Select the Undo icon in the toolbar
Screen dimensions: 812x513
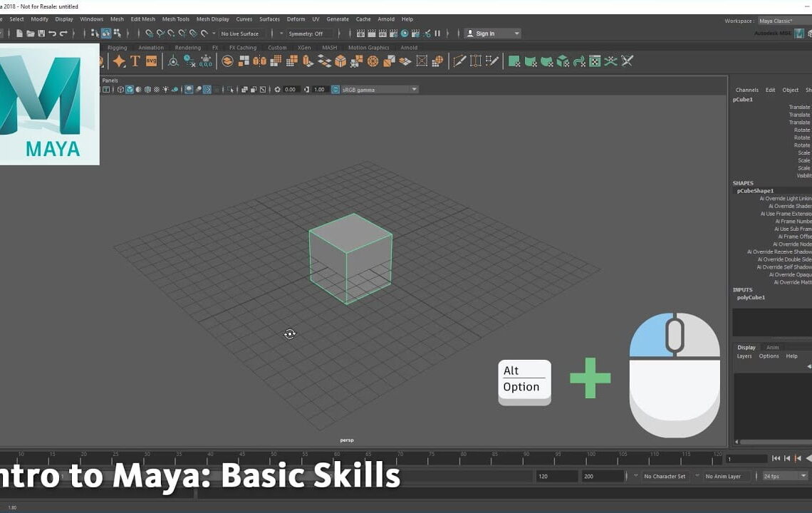pyautogui.click(x=53, y=32)
